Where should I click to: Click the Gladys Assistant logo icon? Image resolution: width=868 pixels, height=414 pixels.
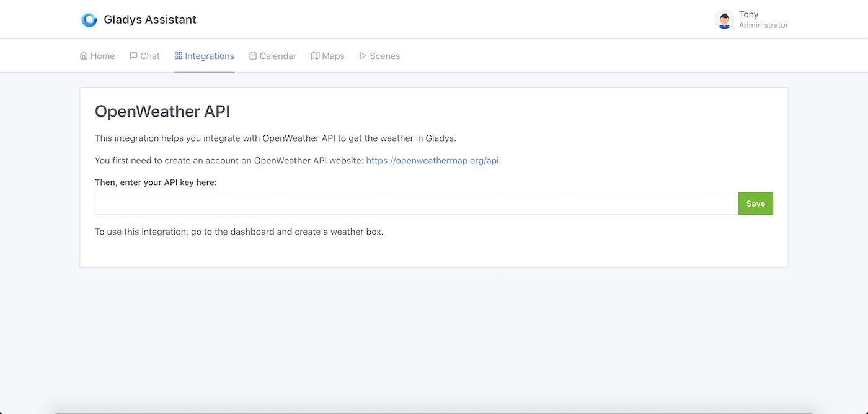89,19
